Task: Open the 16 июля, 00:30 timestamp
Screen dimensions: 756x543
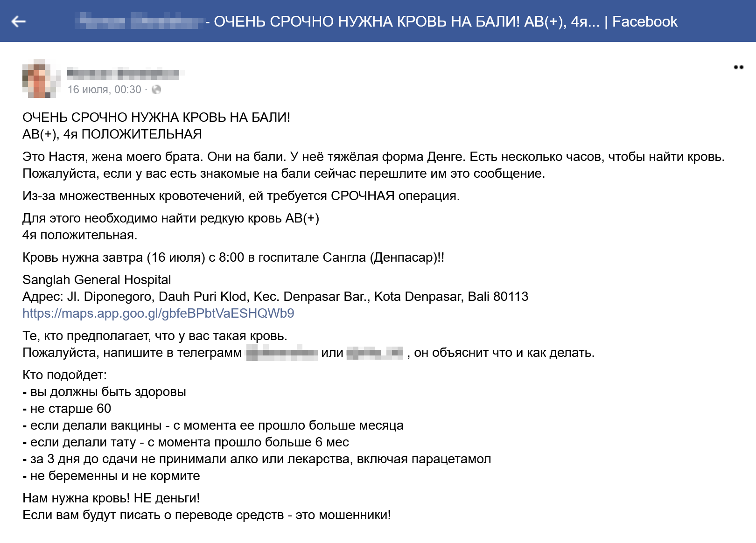Action: tap(104, 90)
